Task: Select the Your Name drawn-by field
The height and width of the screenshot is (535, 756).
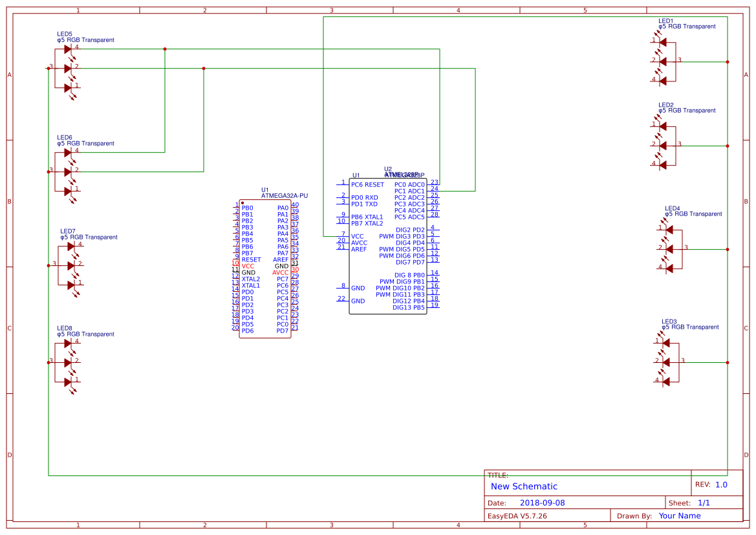Action: [x=680, y=516]
